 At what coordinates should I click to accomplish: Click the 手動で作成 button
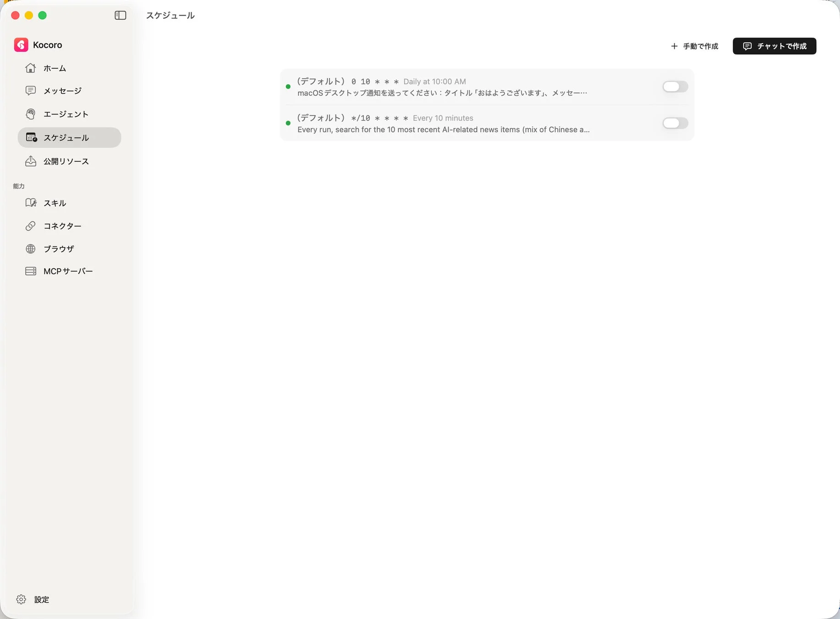click(694, 46)
